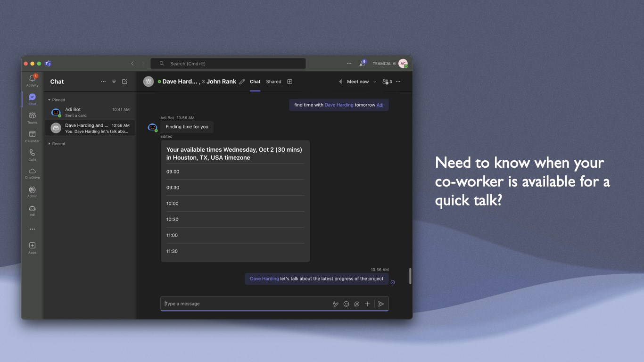Open the Calls section
Screen dimensions: 644x362
coord(32,155)
